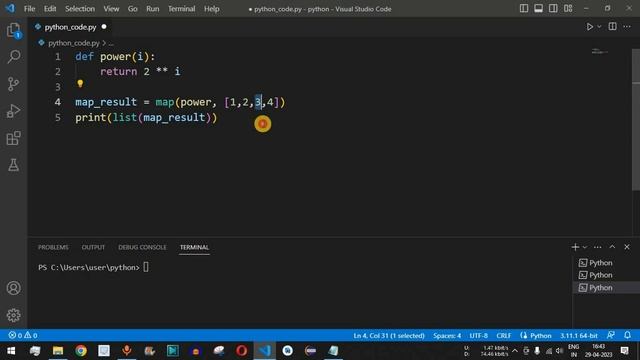Open the Go menu
The width and height of the screenshot is (640, 360).
(133, 9)
